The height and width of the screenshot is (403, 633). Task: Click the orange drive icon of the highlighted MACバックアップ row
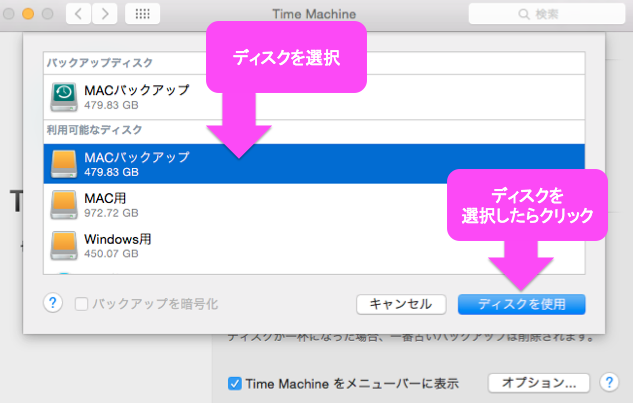64,164
